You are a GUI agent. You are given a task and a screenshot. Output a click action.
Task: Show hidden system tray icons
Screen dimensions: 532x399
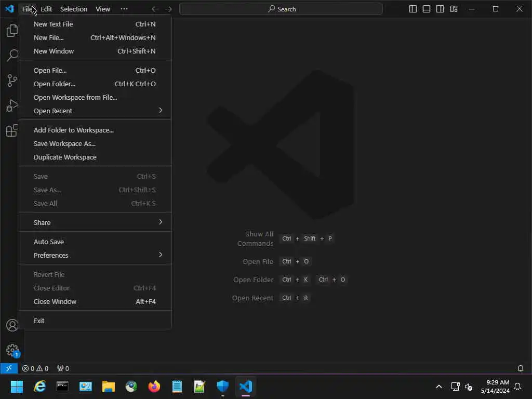(x=438, y=387)
